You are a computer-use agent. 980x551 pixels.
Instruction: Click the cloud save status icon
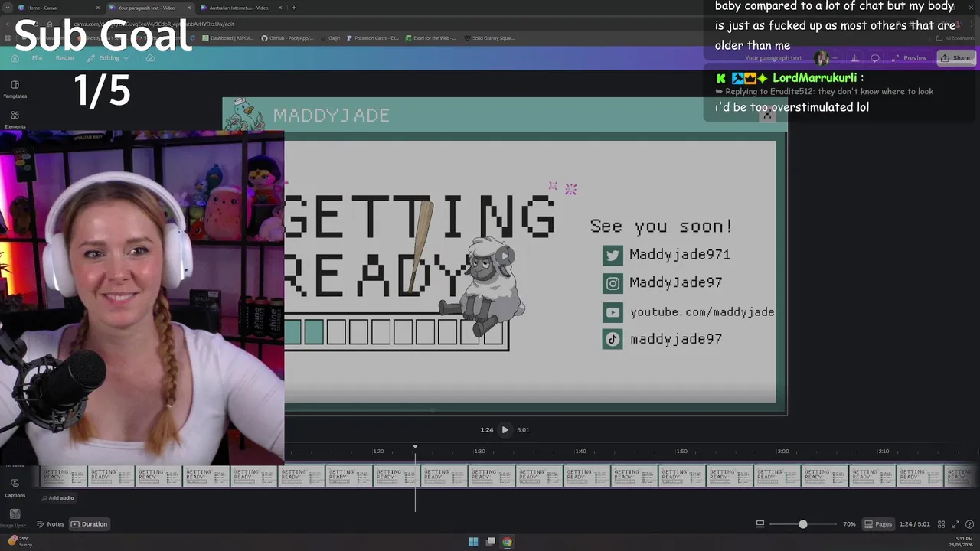(150, 58)
